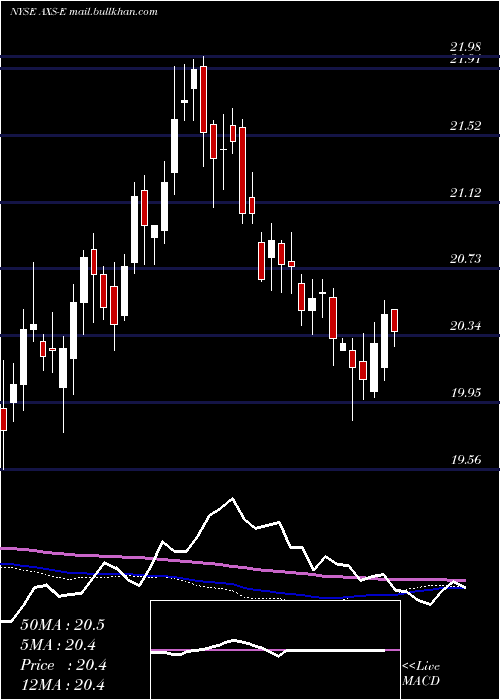Screen dimensions: 500x700
Task: Click the last red candlestick on the right
Action: (395, 320)
